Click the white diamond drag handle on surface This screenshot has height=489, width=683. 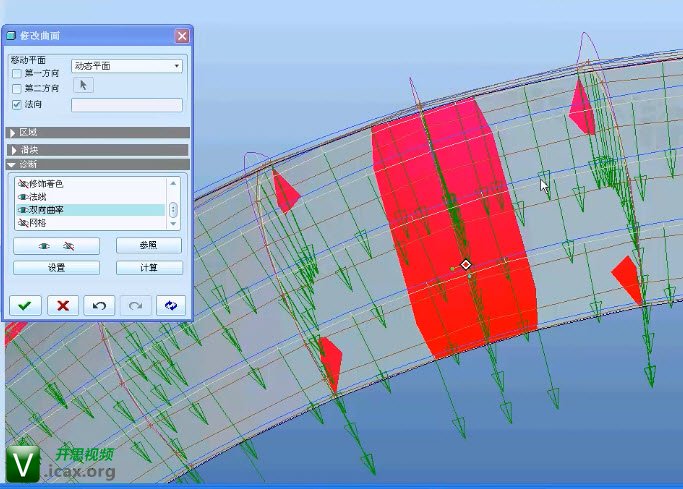[466, 264]
